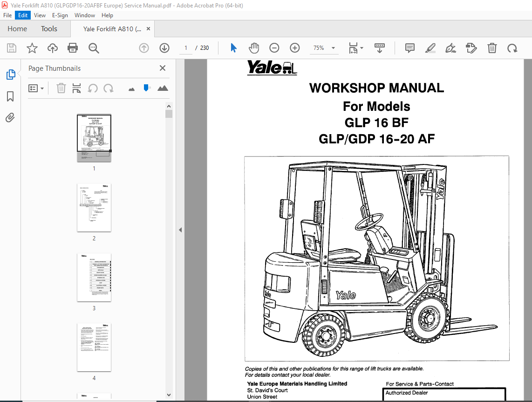Select the Yale Forklift A810 document tab
The image size is (532, 402).
click(112, 29)
